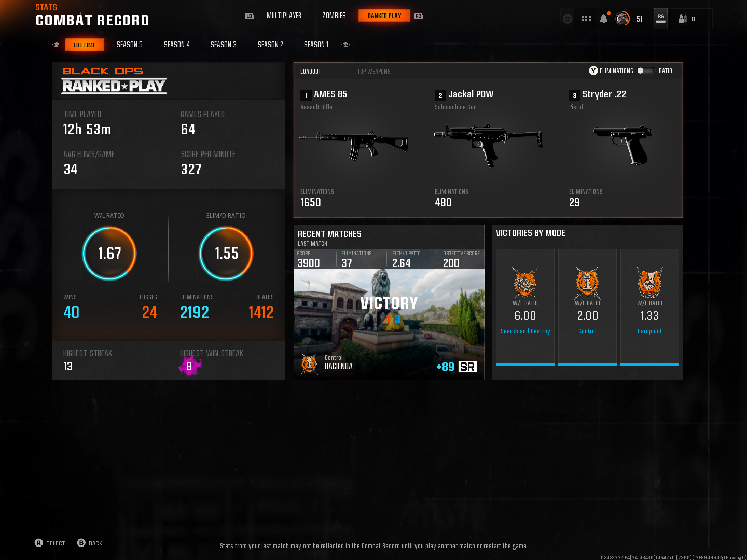Viewport: 747px width, 560px height.
Task: Click the Hardpoint mode emblem
Action: click(649, 282)
